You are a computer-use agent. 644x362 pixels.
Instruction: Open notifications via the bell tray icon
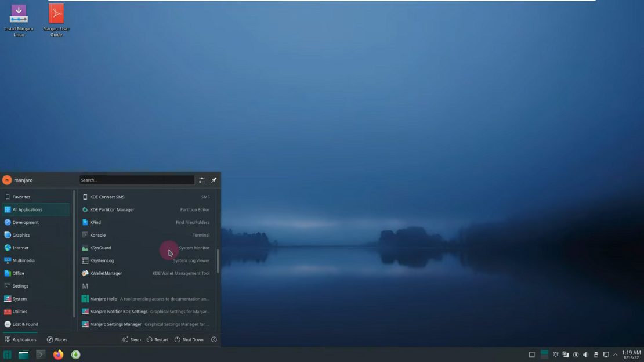click(556, 354)
